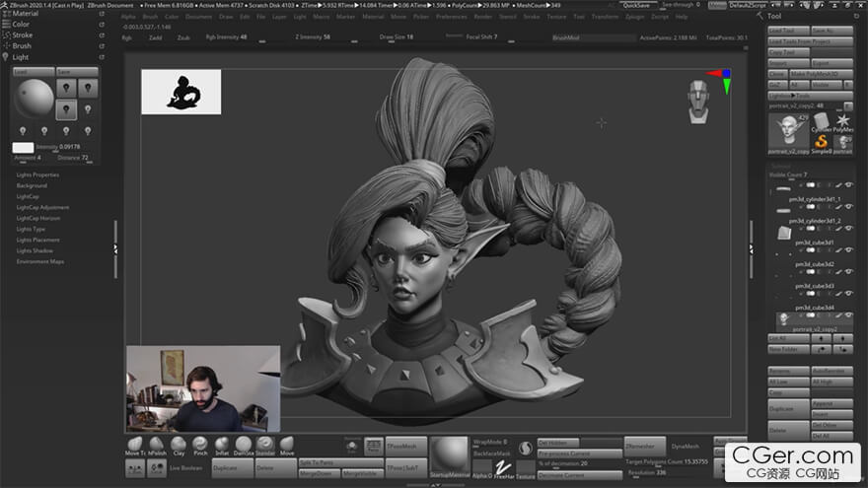Viewport: 868px width, 488px height.
Task: Open the Alpha Off slot
Action: (x=481, y=469)
